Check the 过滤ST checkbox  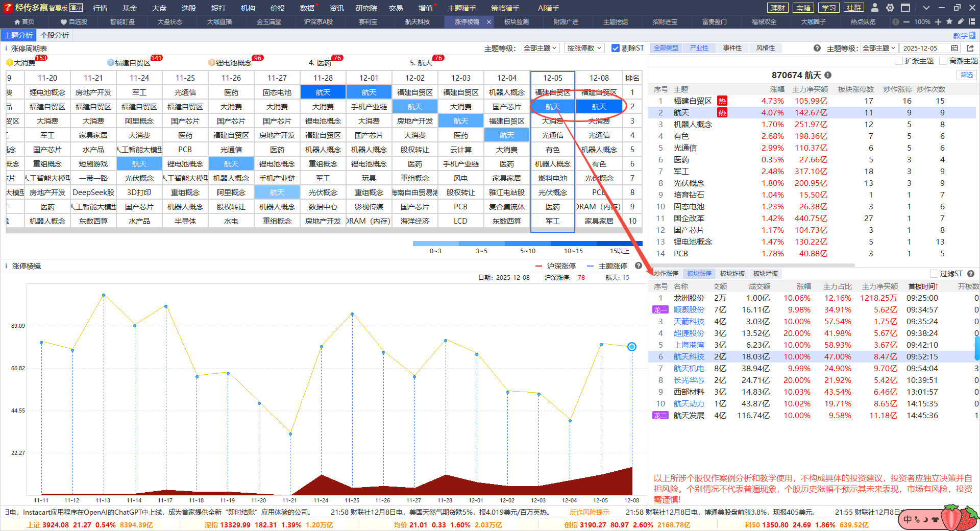934,274
